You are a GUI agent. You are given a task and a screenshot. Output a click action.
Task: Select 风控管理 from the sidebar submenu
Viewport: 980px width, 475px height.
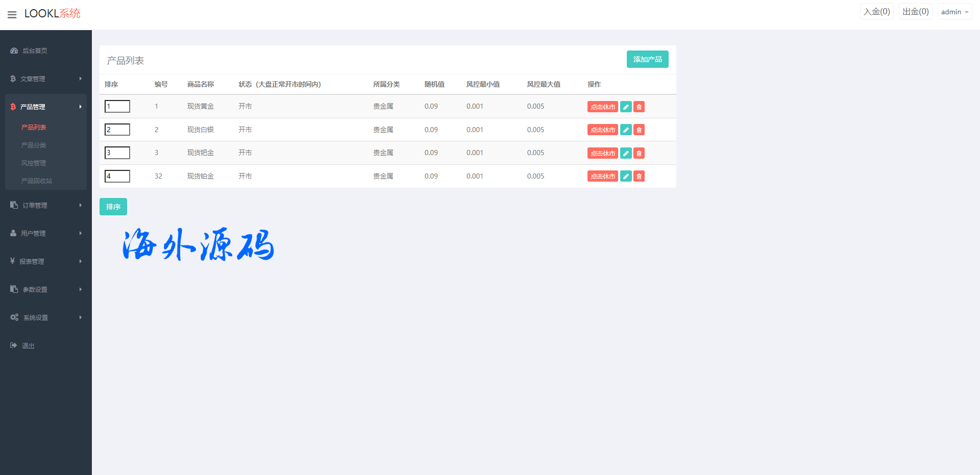34,163
